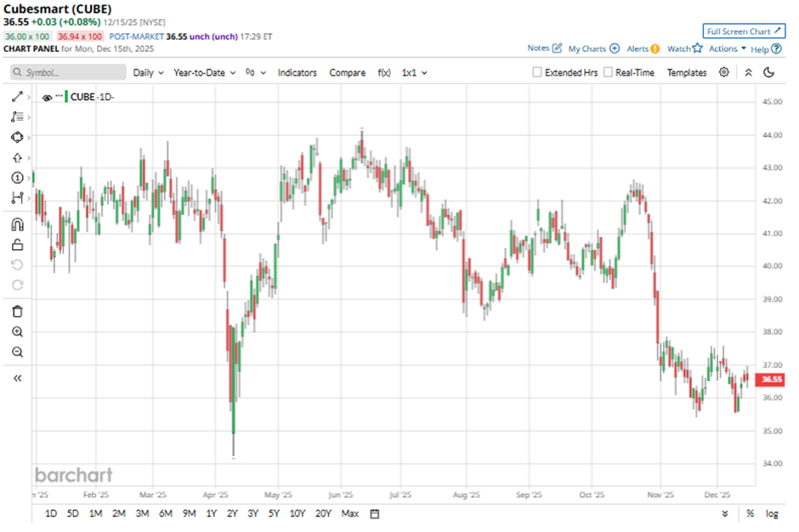Select the price range measure tool
799x532 pixels.
pos(17,198)
